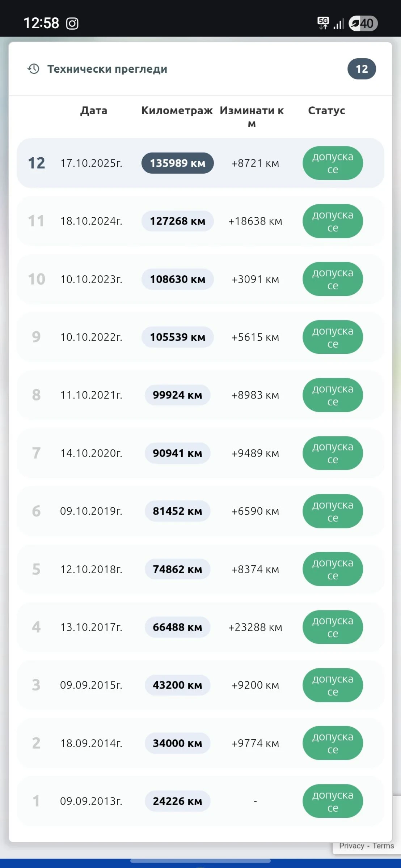Viewport: 401px width, 868px height.
Task: Tap the Instagram icon in status bar
Action: click(72, 24)
